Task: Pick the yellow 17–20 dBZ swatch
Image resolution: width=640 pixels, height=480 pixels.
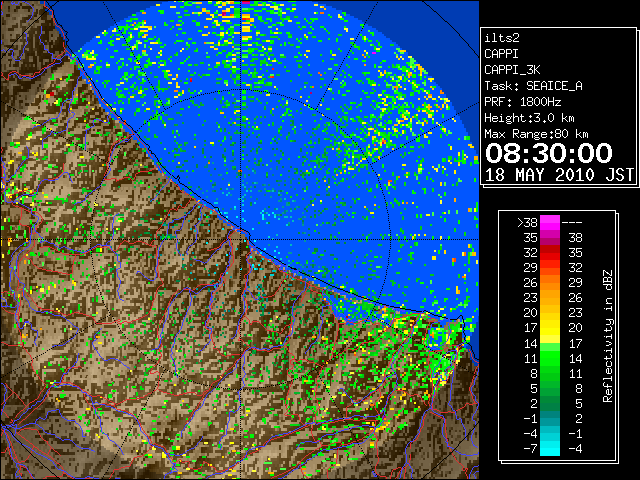Action: tap(550, 328)
